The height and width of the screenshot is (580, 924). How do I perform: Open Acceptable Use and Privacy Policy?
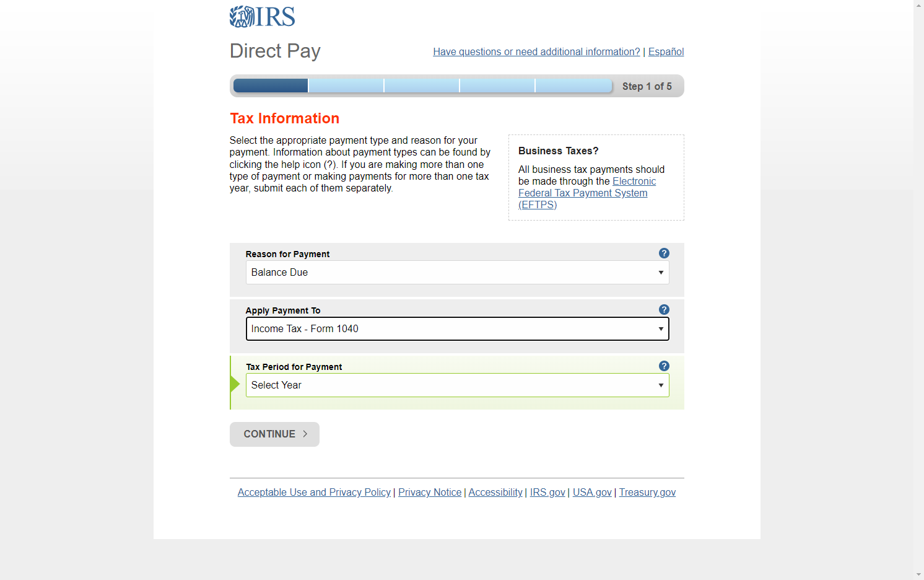click(314, 493)
